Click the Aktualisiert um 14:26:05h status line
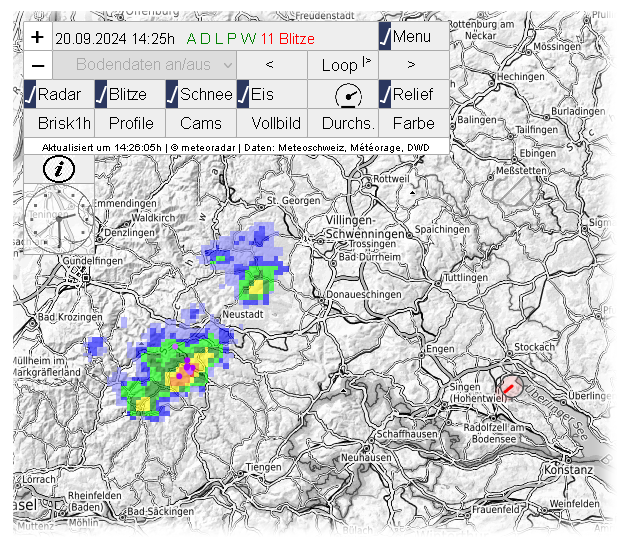This screenshot has width=617, height=537. [x=236, y=148]
